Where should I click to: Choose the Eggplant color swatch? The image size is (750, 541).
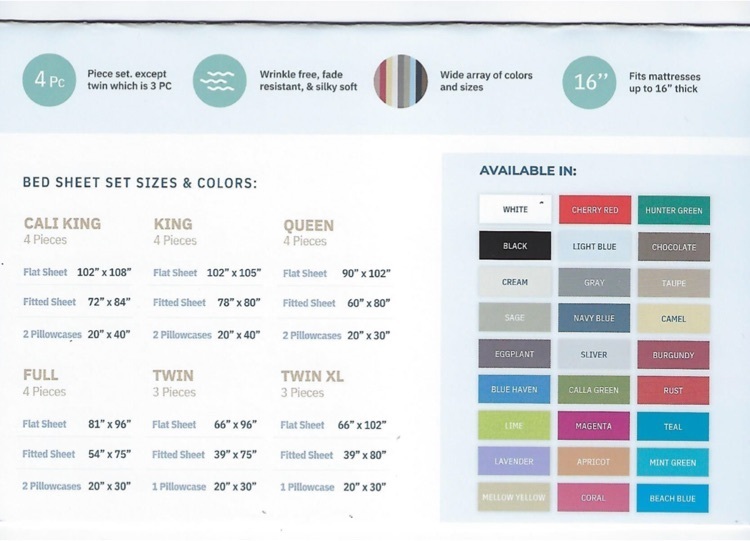click(514, 354)
